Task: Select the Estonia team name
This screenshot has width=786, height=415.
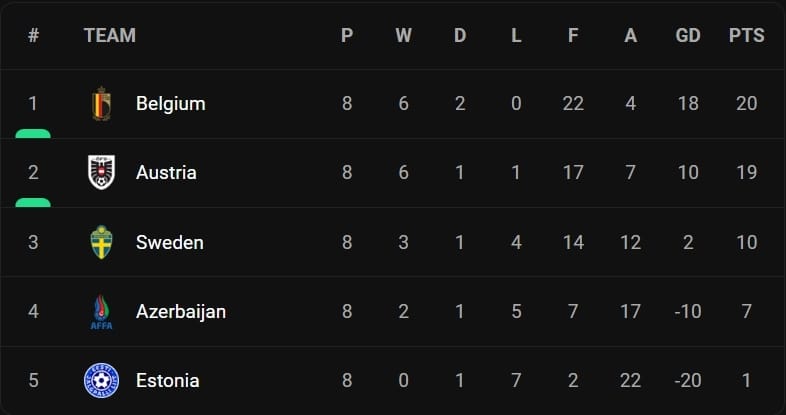Action: click(x=167, y=380)
